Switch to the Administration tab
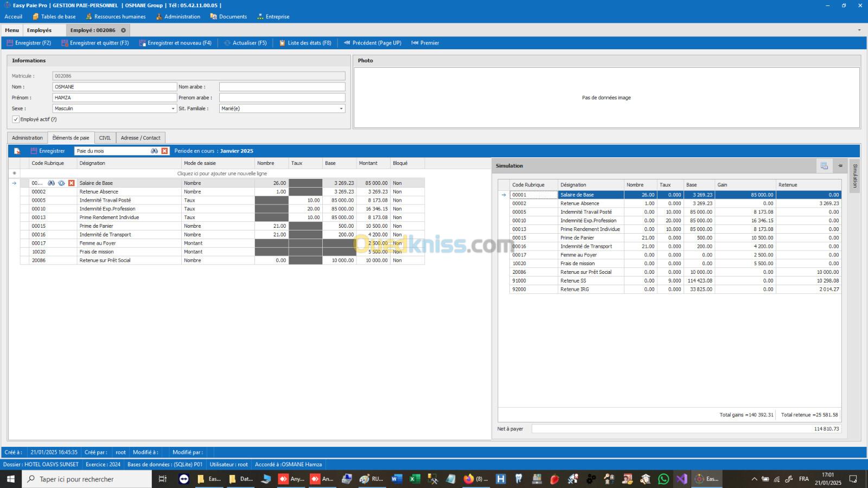Viewport: 868px width, 488px height. 27,138
